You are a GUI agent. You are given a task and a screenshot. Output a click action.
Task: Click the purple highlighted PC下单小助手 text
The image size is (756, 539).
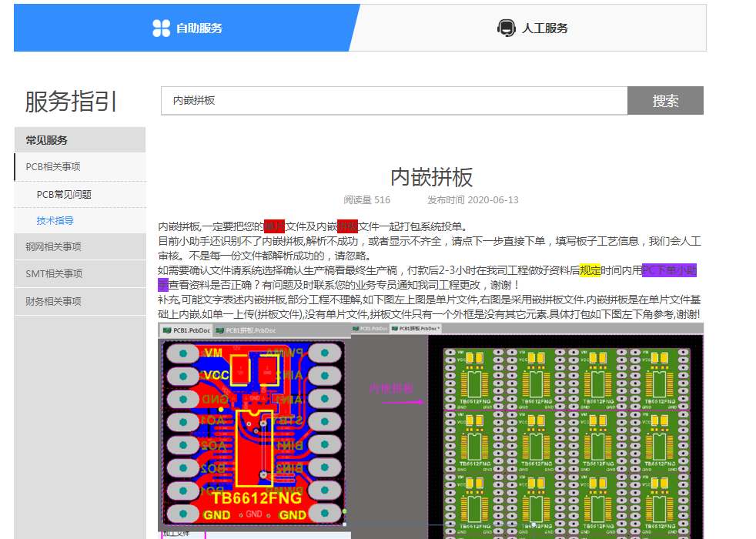668,270
